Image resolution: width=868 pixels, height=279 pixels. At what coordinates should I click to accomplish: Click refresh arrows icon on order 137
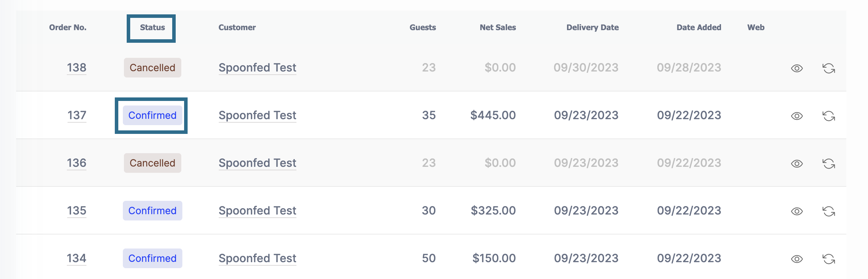[828, 116]
